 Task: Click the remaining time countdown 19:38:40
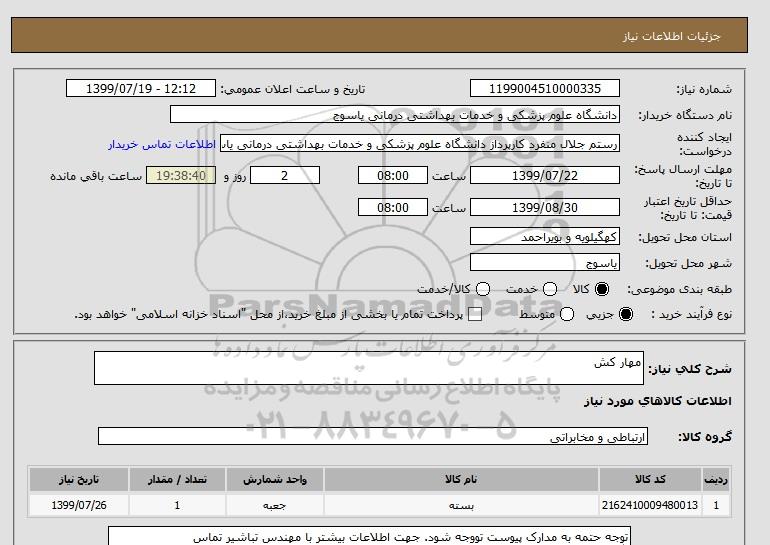[x=181, y=175]
